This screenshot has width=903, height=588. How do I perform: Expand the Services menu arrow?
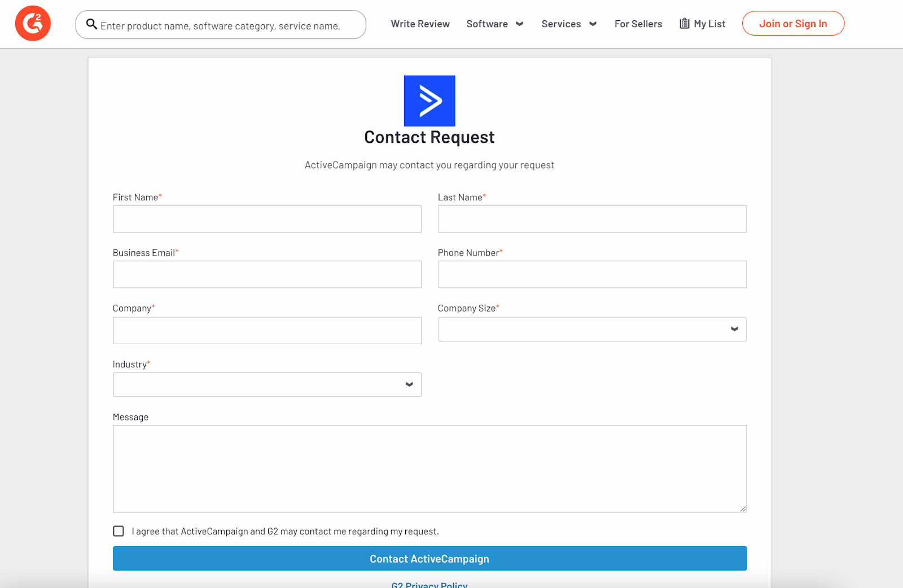tap(593, 24)
